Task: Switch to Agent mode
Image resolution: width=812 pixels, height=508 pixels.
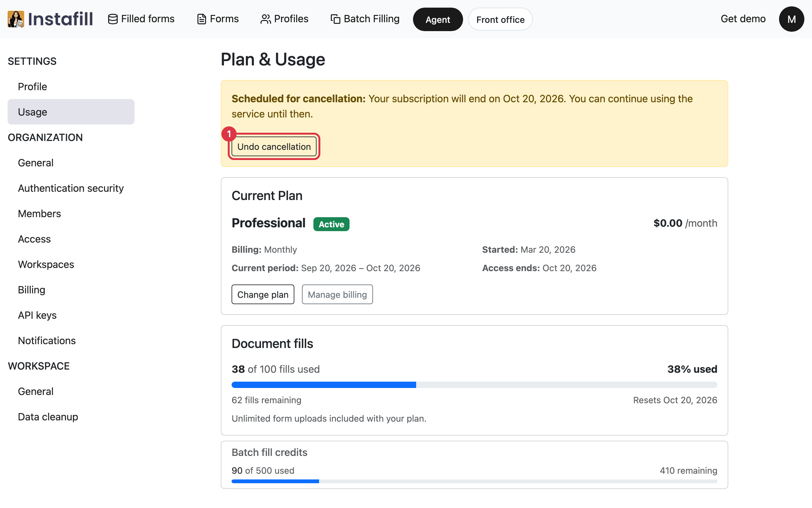Action: [437, 19]
